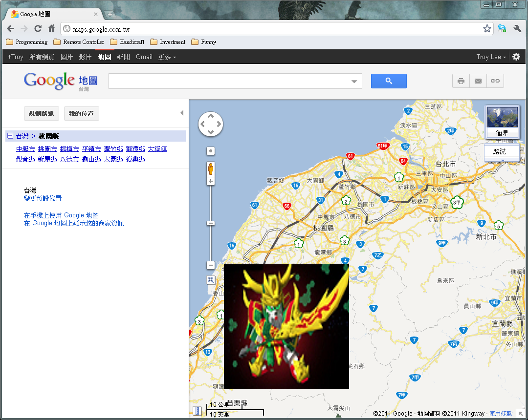Pan the map up using arrow
Screen dimensions: 528x420
(210, 116)
